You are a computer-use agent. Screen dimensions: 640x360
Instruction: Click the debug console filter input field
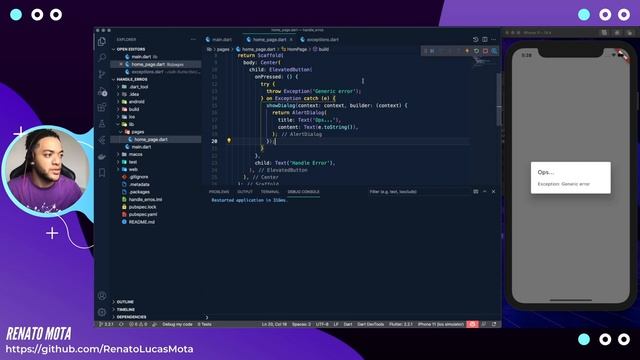(x=418, y=191)
